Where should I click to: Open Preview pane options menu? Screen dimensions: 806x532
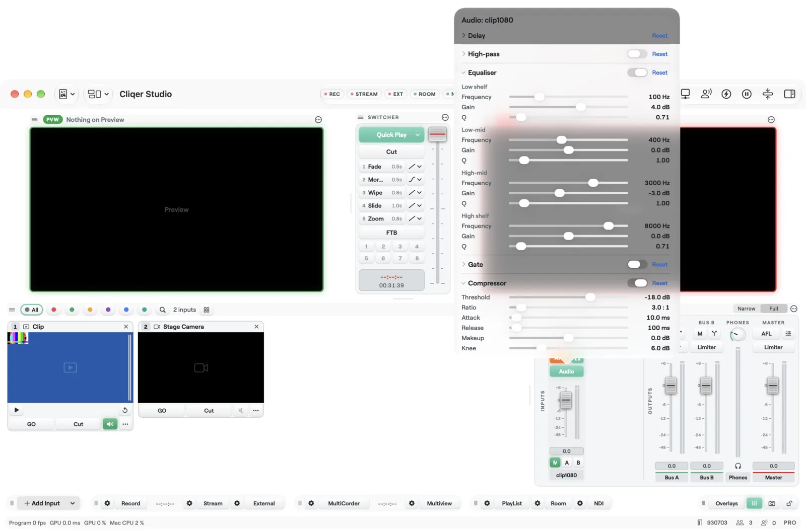(x=318, y=120)
